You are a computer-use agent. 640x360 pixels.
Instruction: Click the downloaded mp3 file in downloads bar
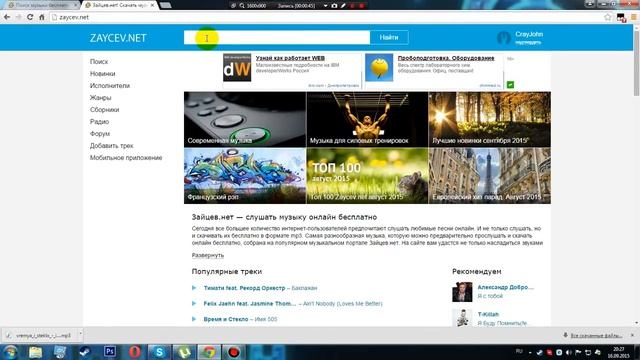coord(40,336)
